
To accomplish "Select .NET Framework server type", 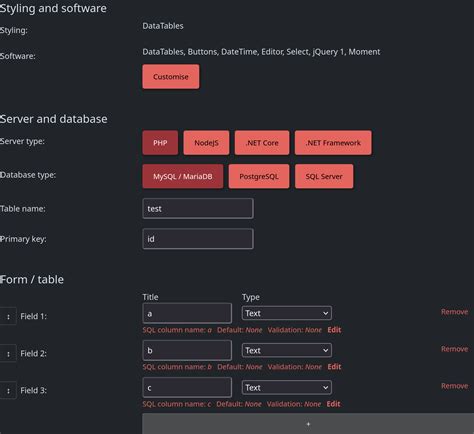I will [333, 143].
